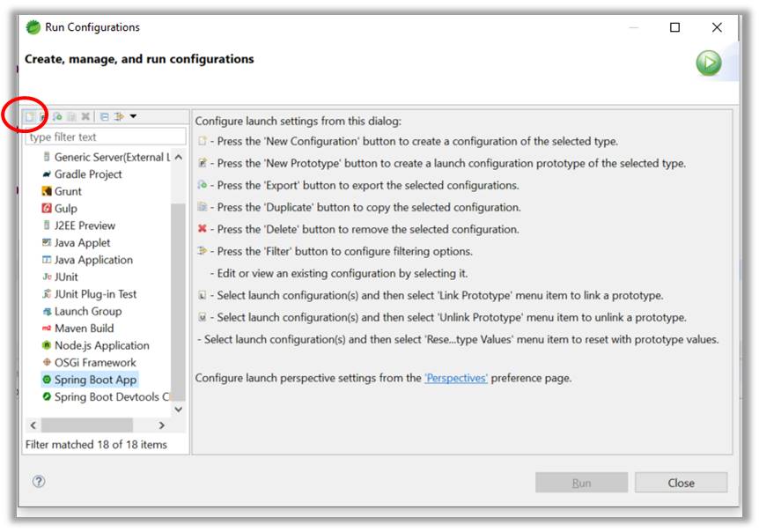Click the Duplicate configuration icon
This screenshot has height=532, width=759.
[x=70, y=115]
